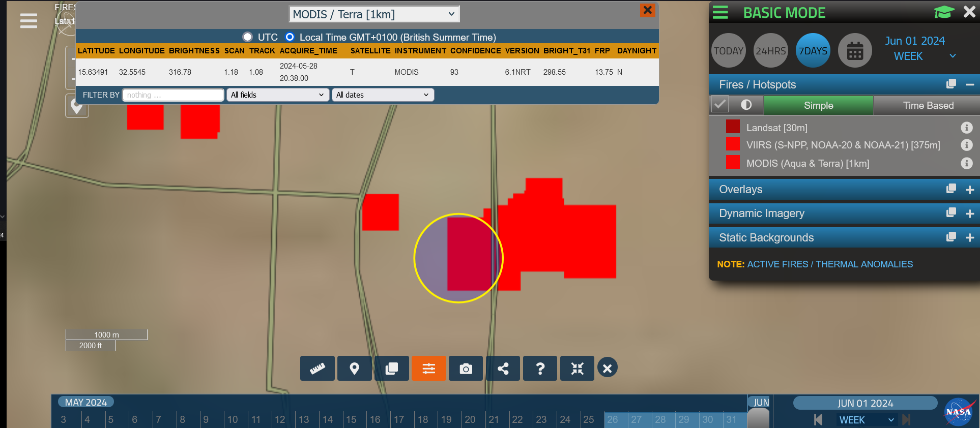Image resolution: width=980 pixels, height=428 pixels.
Task: Detach the Overlays panel window
Action: click(x=951, y=189)
